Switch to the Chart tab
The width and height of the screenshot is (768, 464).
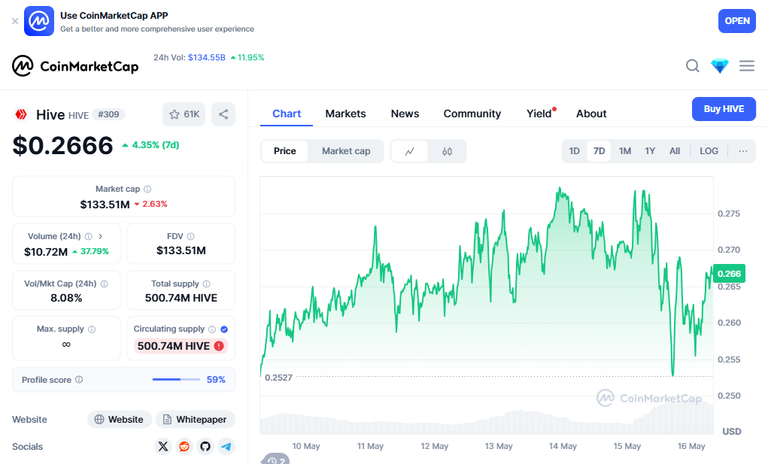[287, 114]
